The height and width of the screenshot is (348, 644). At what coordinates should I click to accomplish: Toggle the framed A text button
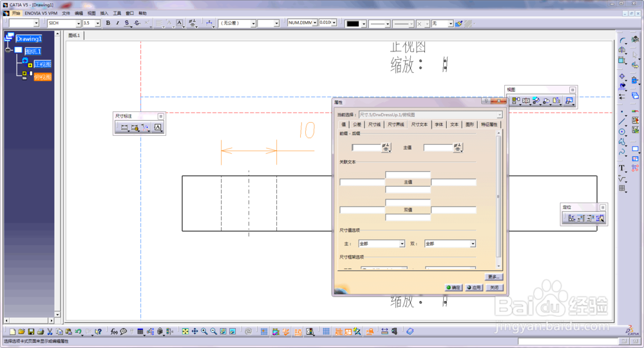[180, 23]
